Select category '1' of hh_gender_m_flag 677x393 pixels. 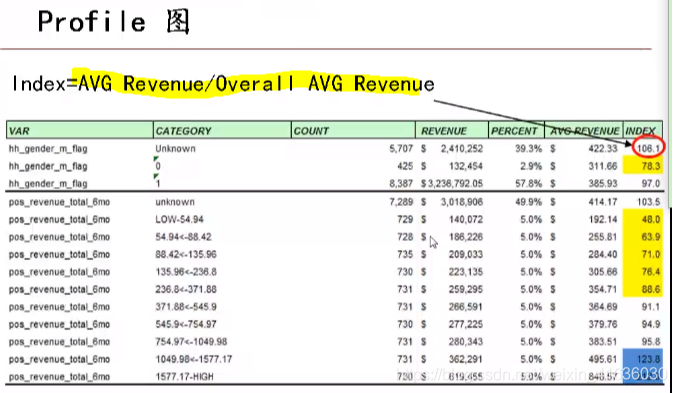158,184
